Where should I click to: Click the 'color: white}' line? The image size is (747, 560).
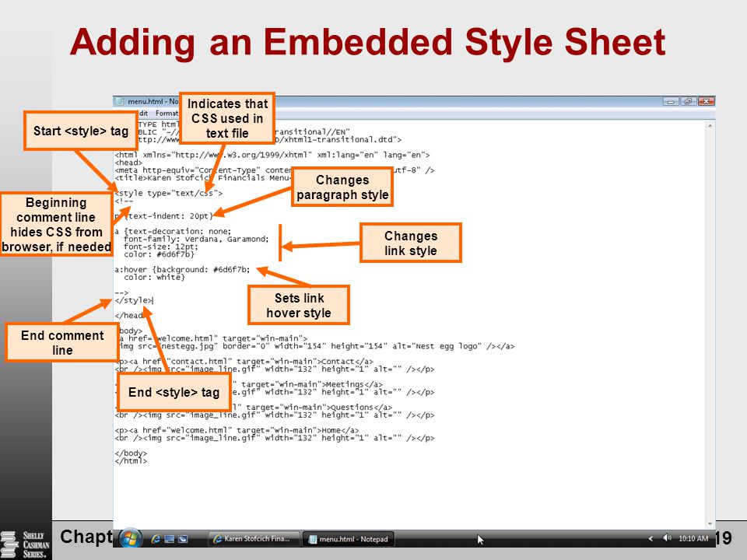[154, 277]
